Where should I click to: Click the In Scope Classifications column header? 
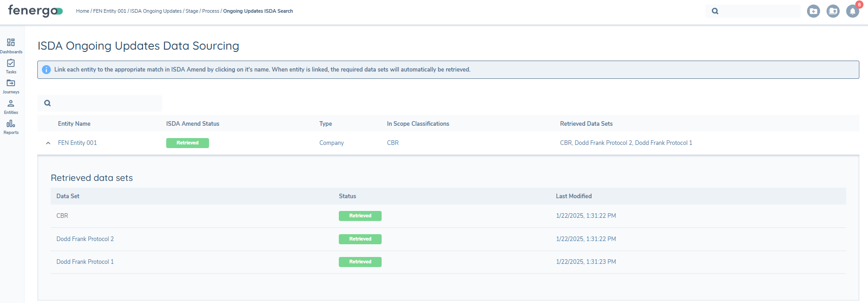[x=418, y=124]
